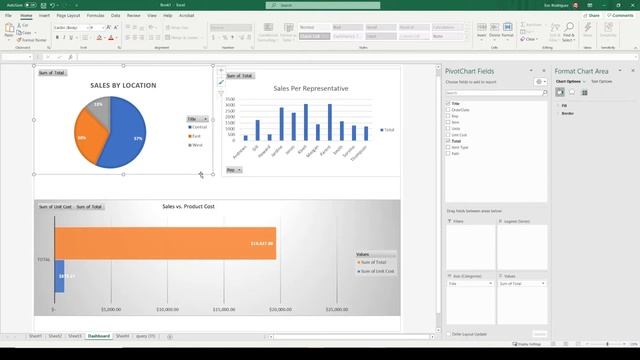The width and height of the screenshot is (640, 360).
Task: Open the number format dropdown
Action: [x=250, y=27]
